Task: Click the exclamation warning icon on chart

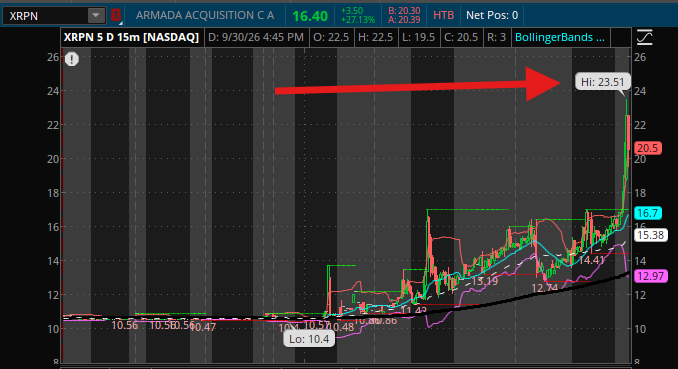Action: (72, 59)
